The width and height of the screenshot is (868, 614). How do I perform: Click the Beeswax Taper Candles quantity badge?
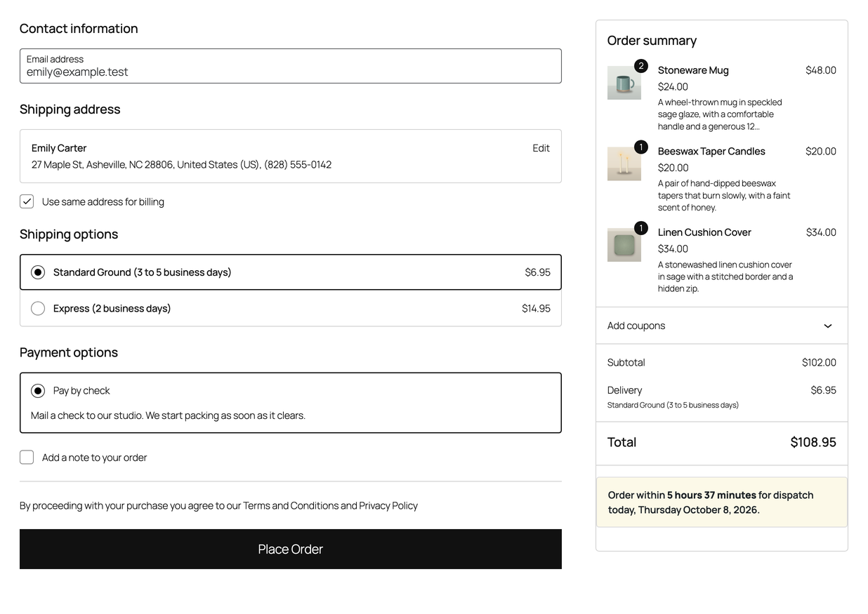(x=641, y=147)
